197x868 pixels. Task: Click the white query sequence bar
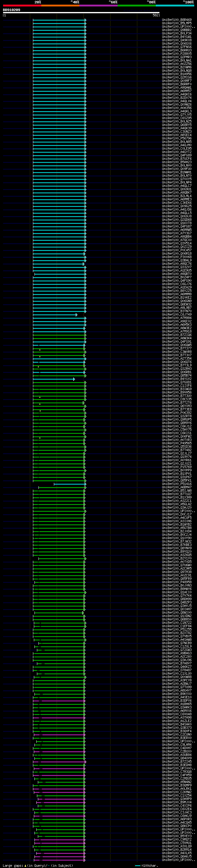click(81, 13)
